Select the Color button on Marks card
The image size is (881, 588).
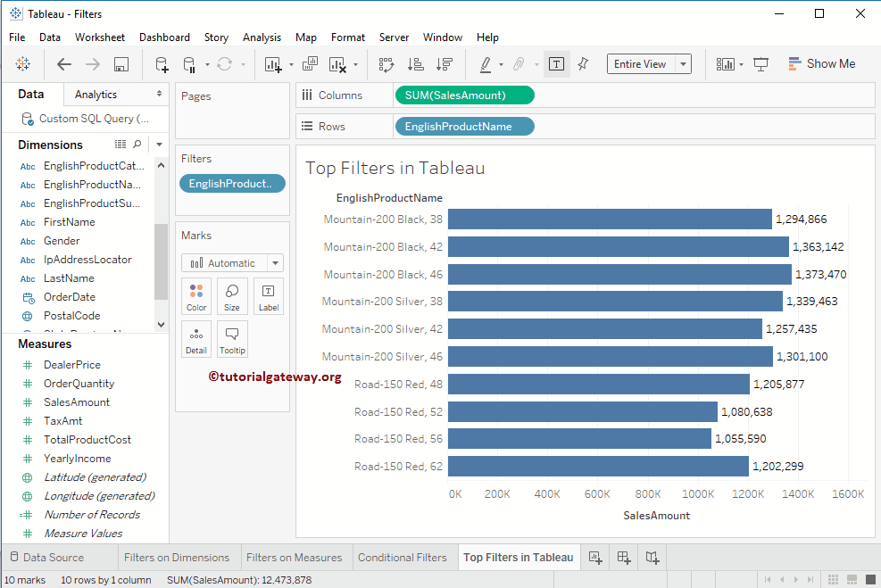pyautogui.click(x=195, y=295)
